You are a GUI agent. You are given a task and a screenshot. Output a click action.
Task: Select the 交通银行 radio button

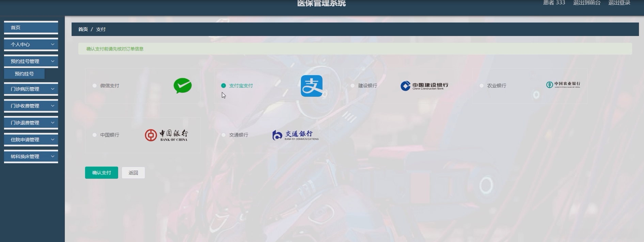[x=223, y=135]
